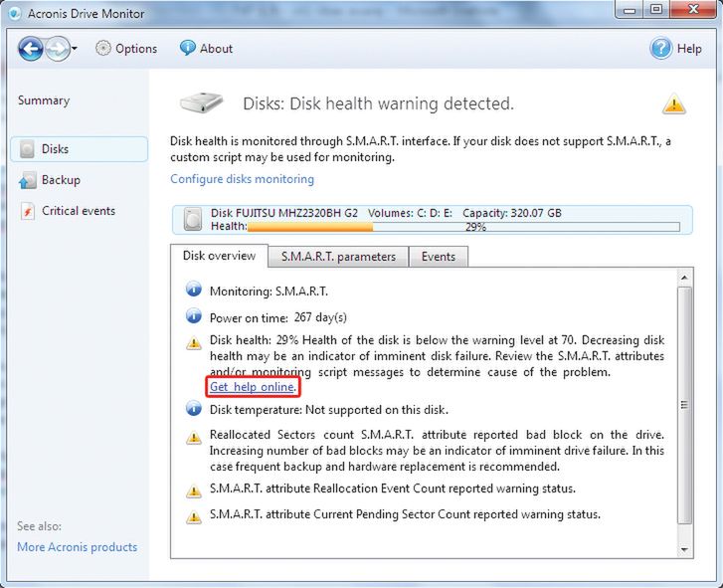Click the info icon beside Power on time

click(194, 316)
